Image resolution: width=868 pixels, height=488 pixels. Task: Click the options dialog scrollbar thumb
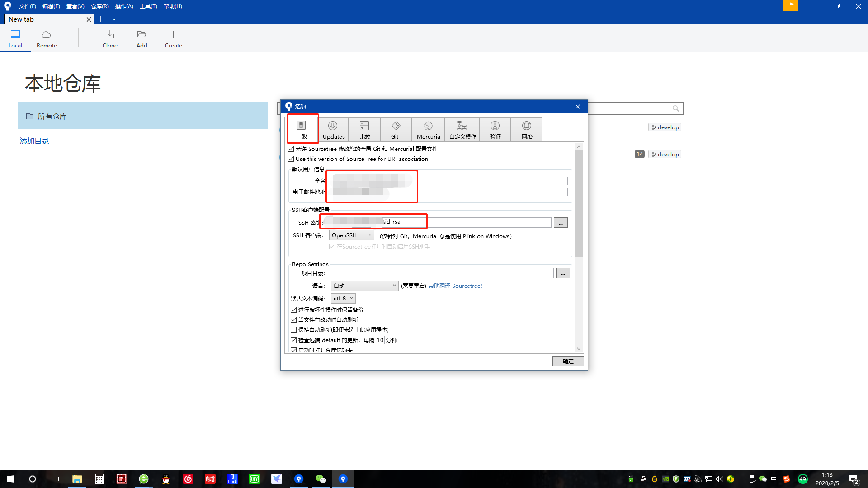579,203
